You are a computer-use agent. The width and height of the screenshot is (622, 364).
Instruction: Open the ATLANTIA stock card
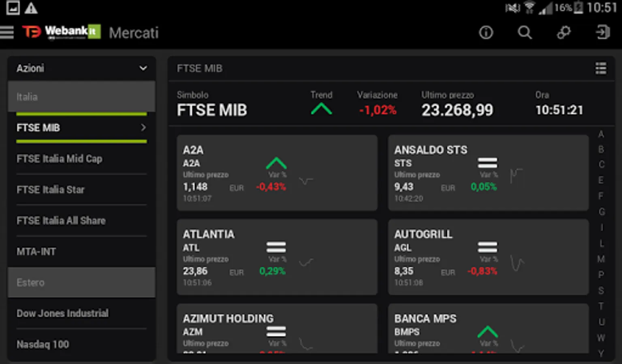(x=277, y=257)
